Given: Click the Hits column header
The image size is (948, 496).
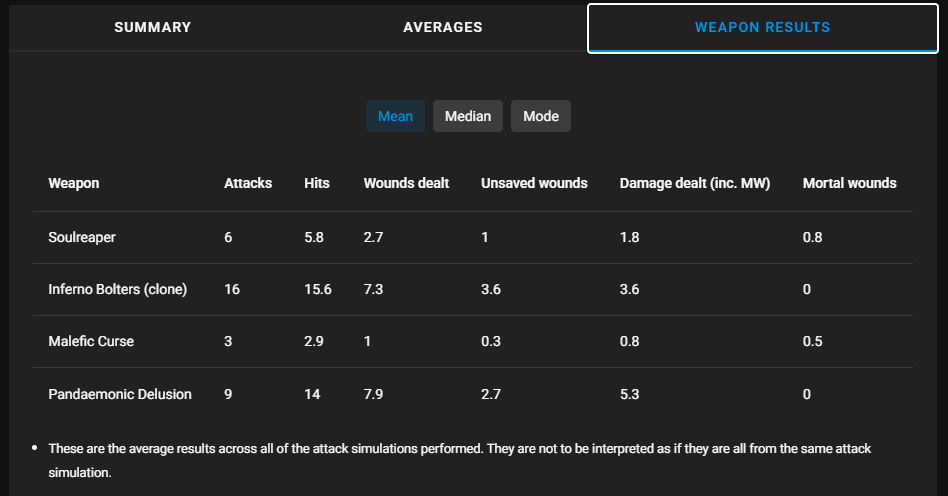Looking at the screenshot, I should [317, 183].
